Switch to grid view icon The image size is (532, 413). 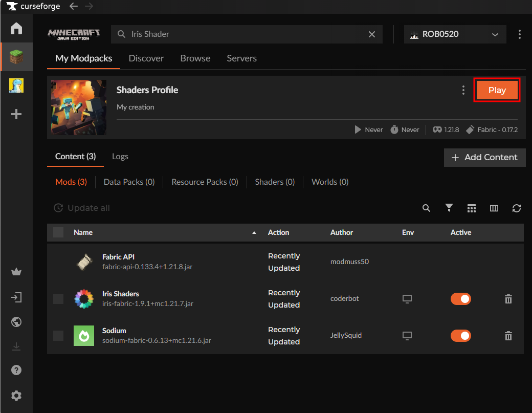[x=471, y=208]
